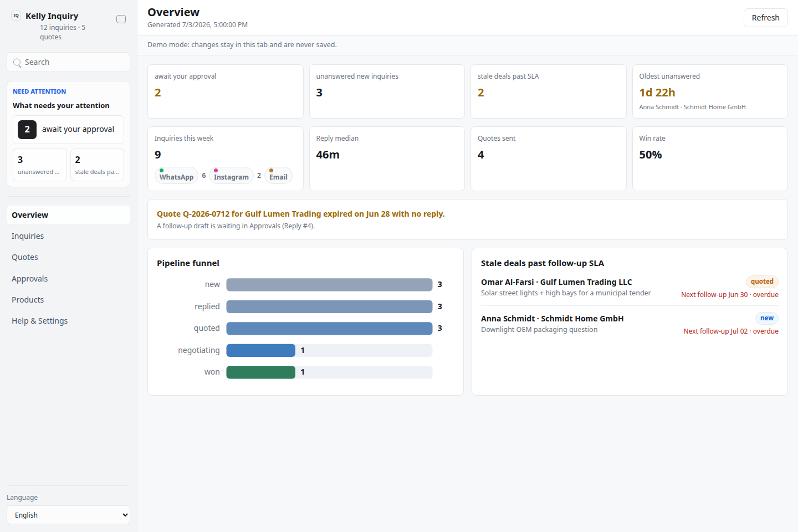Click the Refresh button
This screenshot has height=532, width=798.
coord(765,18)
